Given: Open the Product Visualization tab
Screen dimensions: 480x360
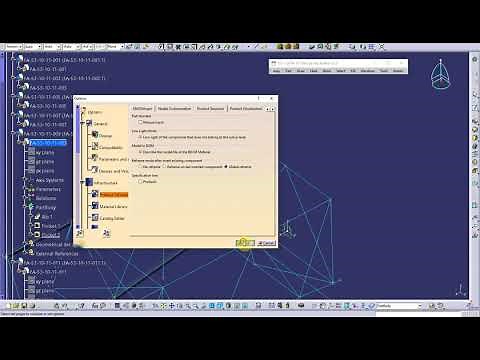Looking at the screenshot, I should [x=246, y=109].
